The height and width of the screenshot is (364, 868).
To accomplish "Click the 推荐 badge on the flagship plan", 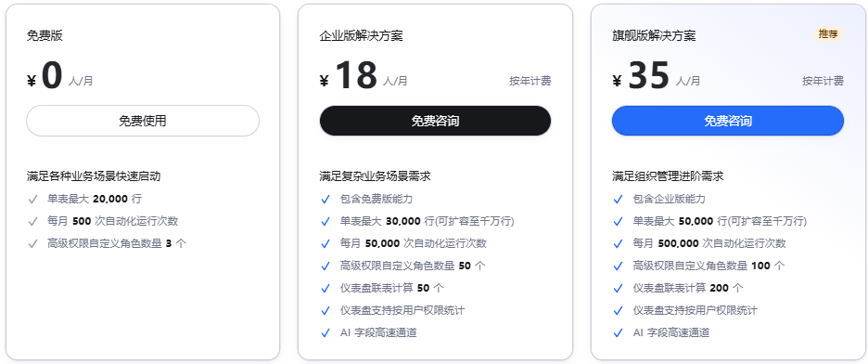I will coord(829,34).
